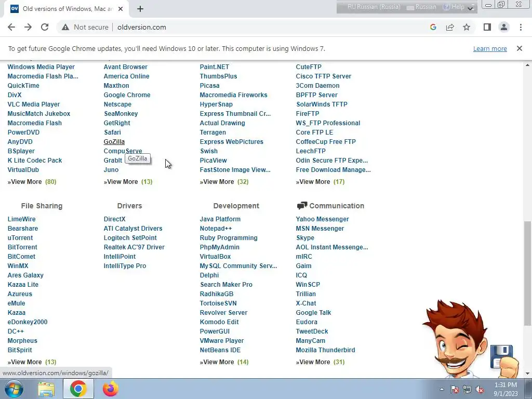The height and width of the screenshot is (399, 532).
Task: Open the Skype link
Action: [x=305, y=238]
